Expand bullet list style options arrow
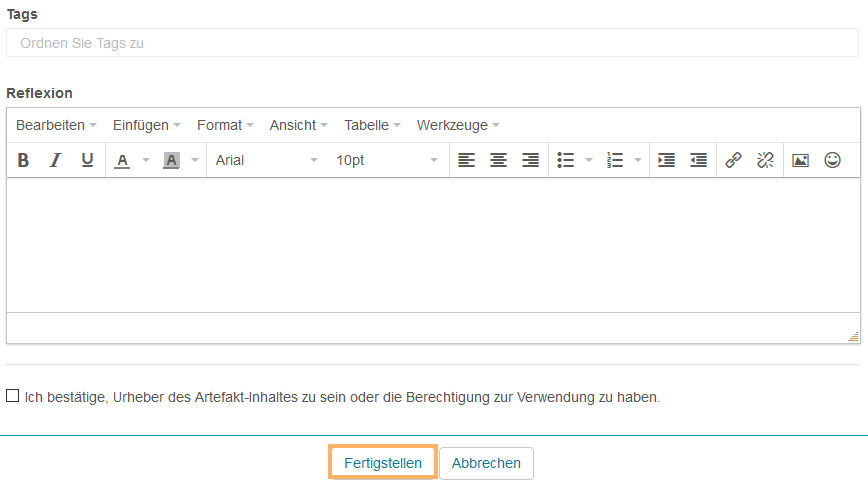Screen dimensions: 868x485 click(x=589, y=160)
